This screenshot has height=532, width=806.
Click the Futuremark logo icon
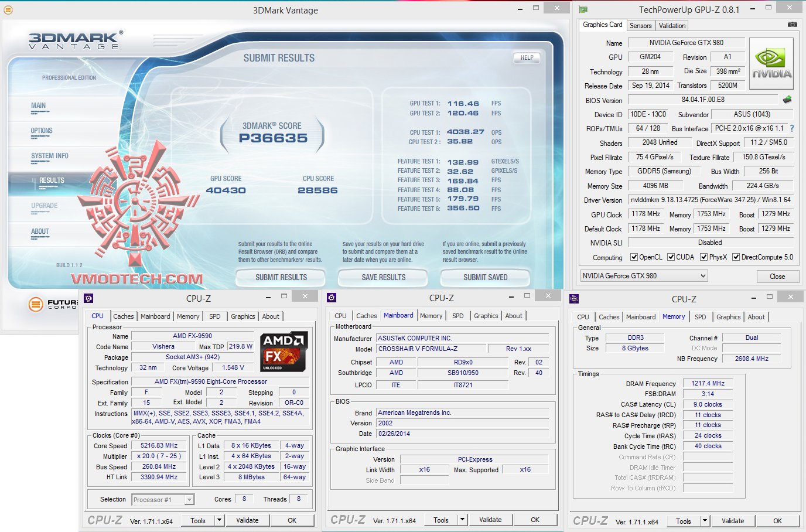[x=36, y=304]
